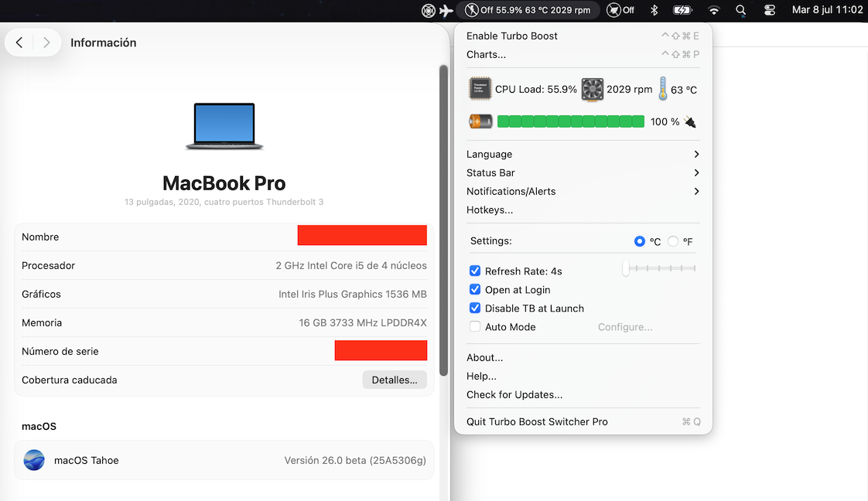Click Configure... next to Auto Mode
The height and width of the screenshot is (501, 868).
click(x=625, y=327)
